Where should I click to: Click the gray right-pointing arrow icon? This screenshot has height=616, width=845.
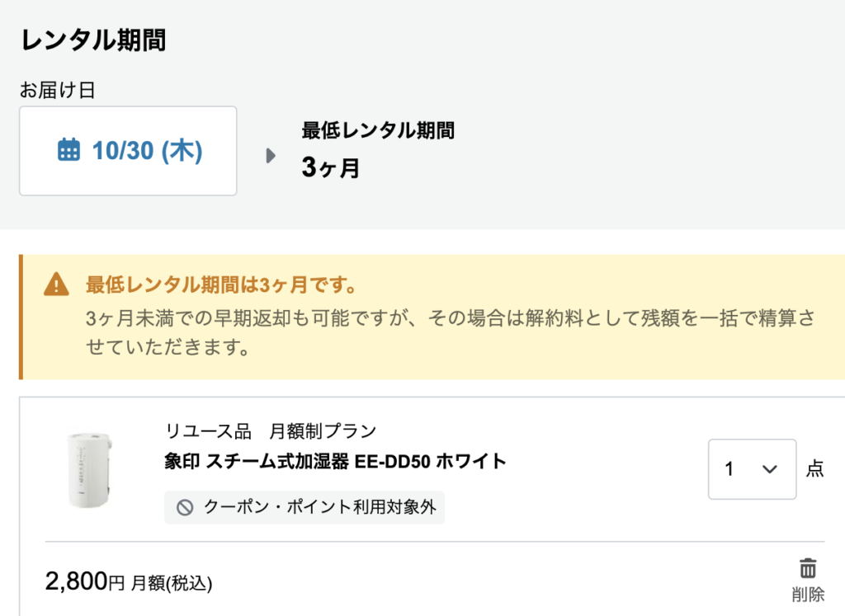click(271, 156)
